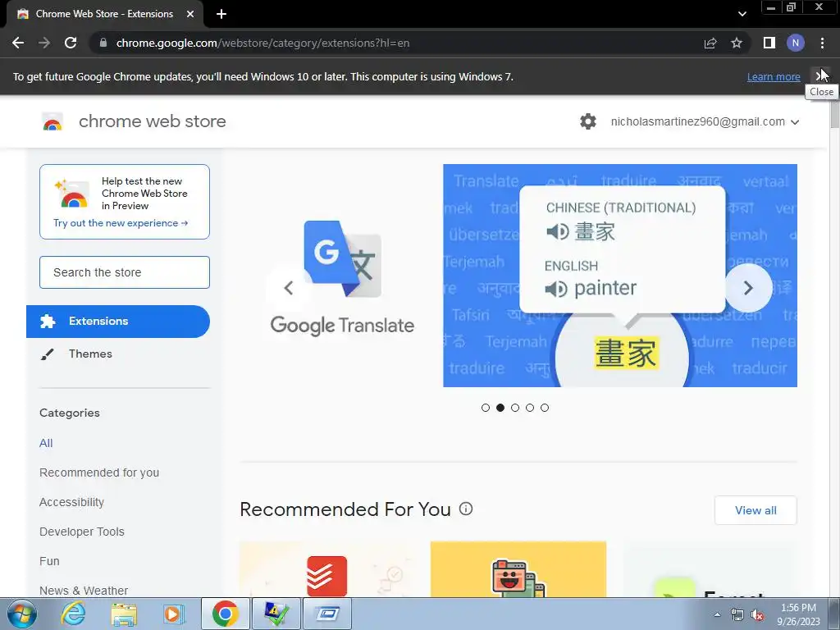Try out the new experience link
This screenshot has height=630, width=840.
pyautogui.click(x=121, y=223)
